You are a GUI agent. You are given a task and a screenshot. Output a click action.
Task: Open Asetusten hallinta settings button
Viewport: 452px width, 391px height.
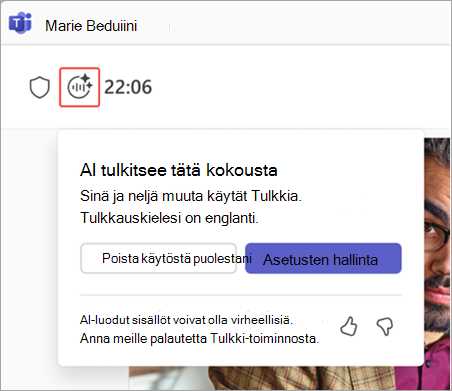click(323, 258)
